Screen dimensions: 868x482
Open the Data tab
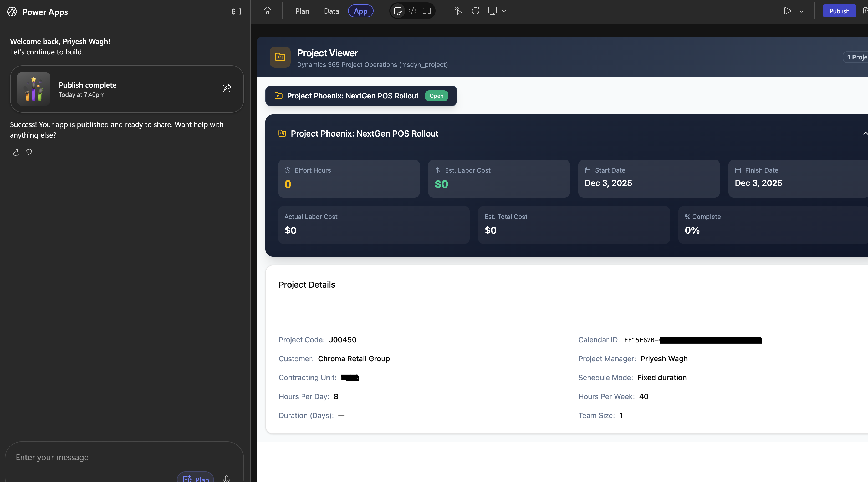point(331,11)
